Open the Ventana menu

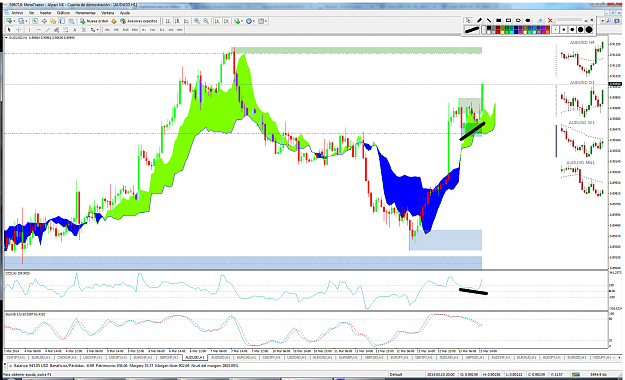click(107, 13)
